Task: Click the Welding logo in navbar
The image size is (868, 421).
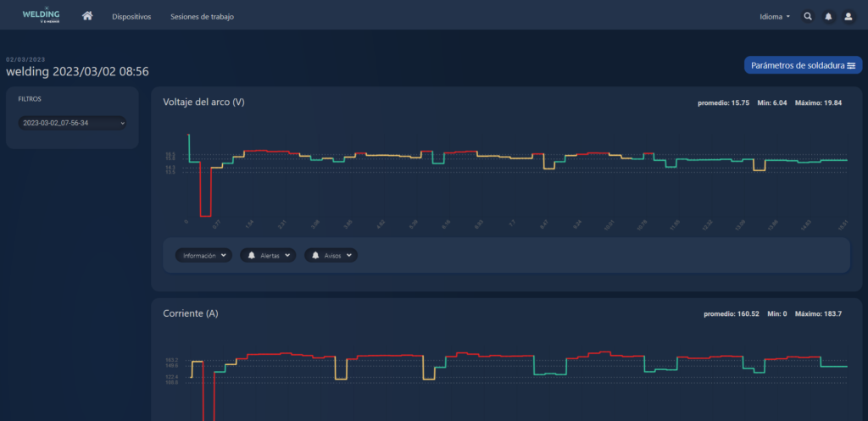Action: point(41,16)
